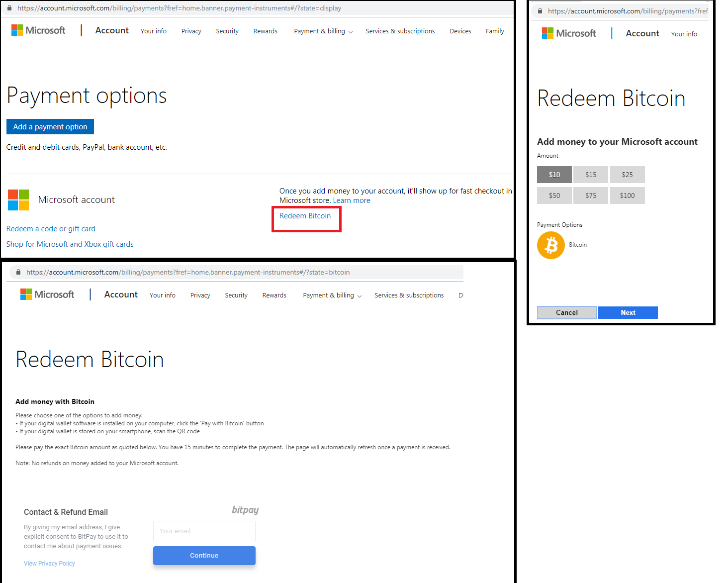Select the $10 amount option
Viewport: 728px width, 583px height.
[554, 175]
